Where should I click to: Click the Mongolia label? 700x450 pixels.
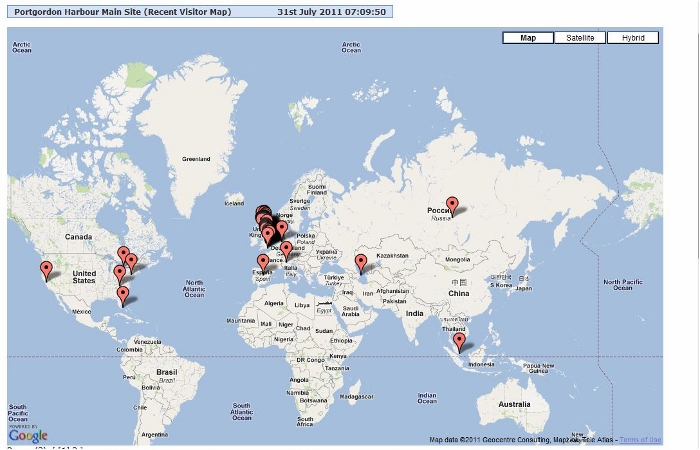click(458, 259)
